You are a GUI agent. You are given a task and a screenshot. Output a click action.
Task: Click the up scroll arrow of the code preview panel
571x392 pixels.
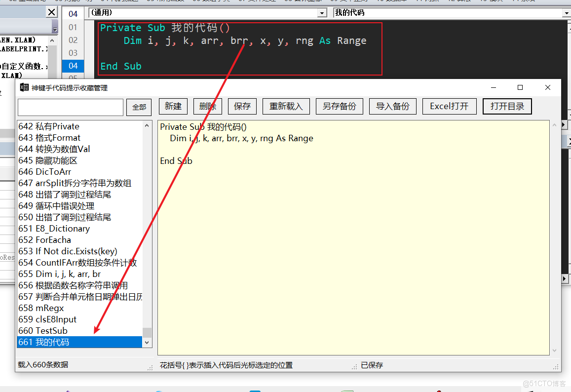[x=554, y=125]
